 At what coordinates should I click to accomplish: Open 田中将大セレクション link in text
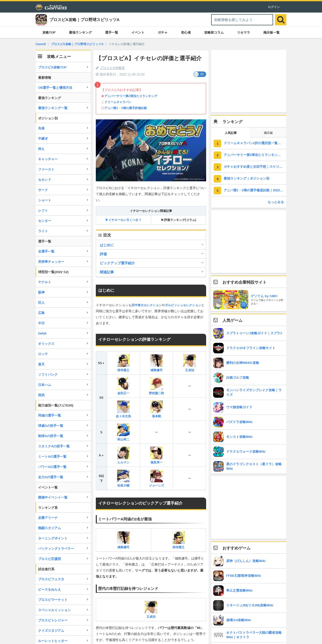point(147,305)
